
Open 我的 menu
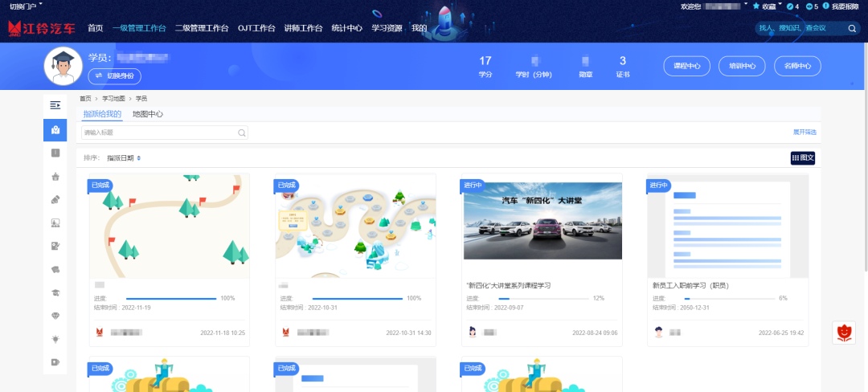point(419,28)
